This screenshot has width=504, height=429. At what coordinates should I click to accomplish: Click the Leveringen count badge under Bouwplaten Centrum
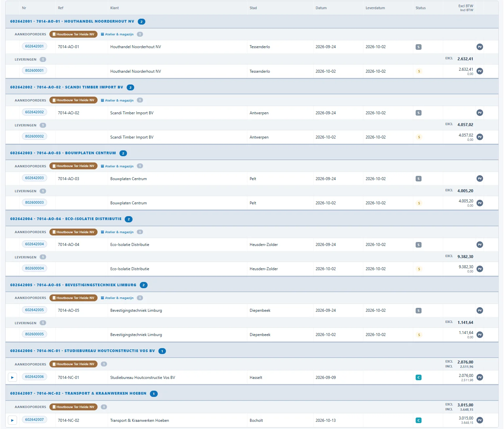coord(43,191)
